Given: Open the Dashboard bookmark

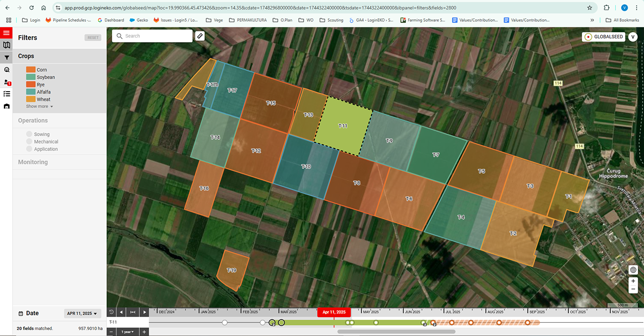Looking at the screenshot, I should coord(110,20).
